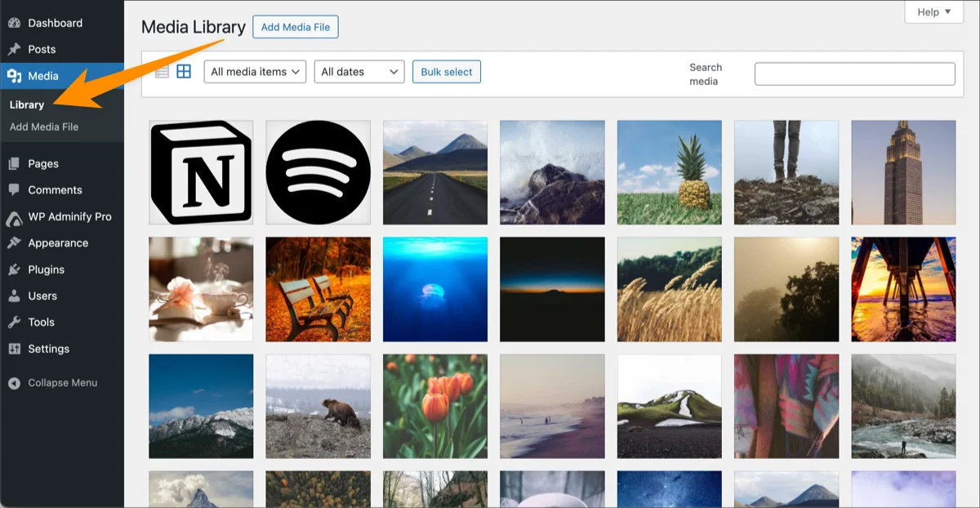Select the legs standing on rocks thumbnail
Image resolution: width=980 pixels, height=508 pixels.
click(786, 172)
